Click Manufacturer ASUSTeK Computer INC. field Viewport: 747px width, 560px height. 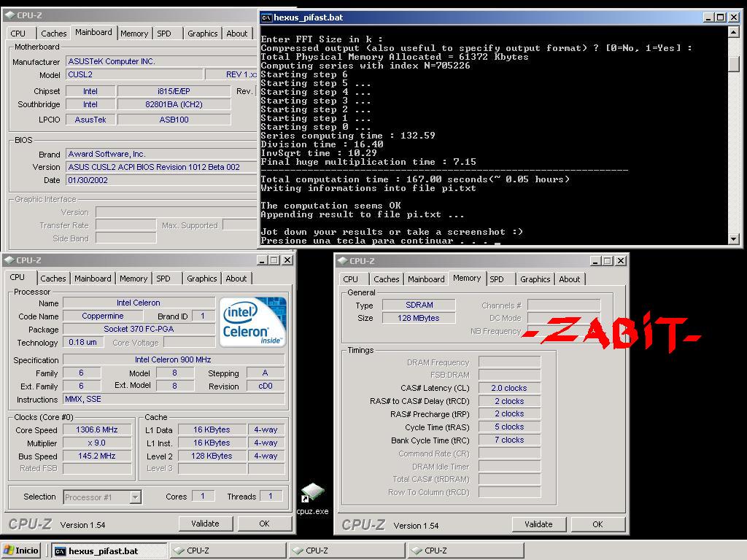(161, 61)
